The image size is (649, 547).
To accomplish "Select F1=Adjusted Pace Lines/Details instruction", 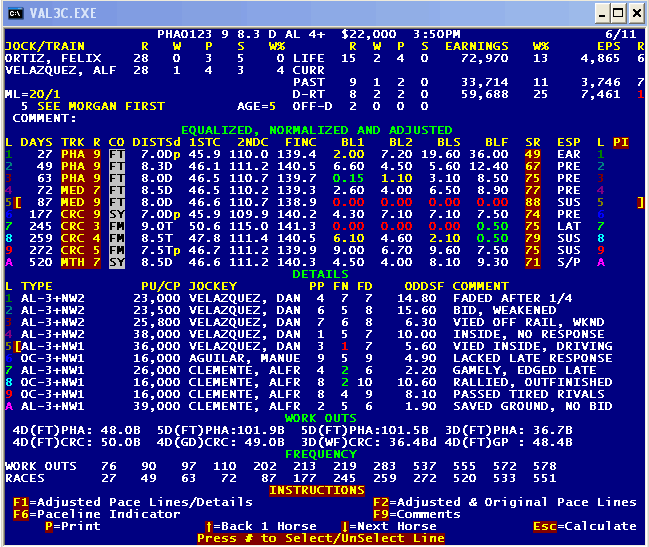I will (x=133, y=502).
